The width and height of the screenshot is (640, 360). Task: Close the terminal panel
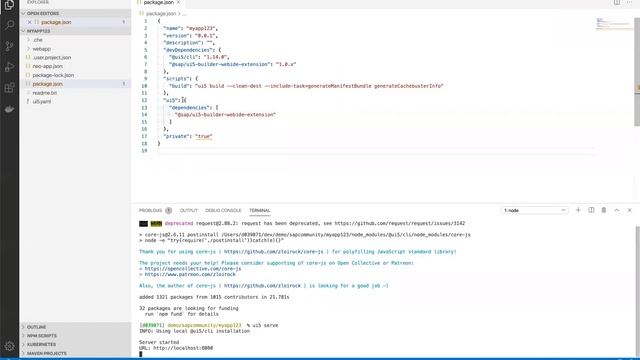pyautogui.click(x=629, y=210)
